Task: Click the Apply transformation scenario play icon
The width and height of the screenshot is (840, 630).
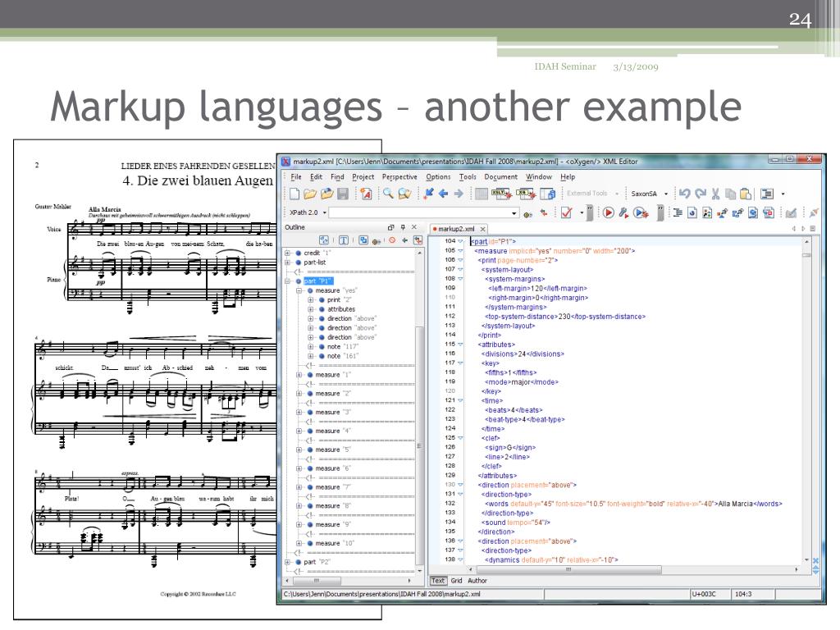Action: [609, 212]
